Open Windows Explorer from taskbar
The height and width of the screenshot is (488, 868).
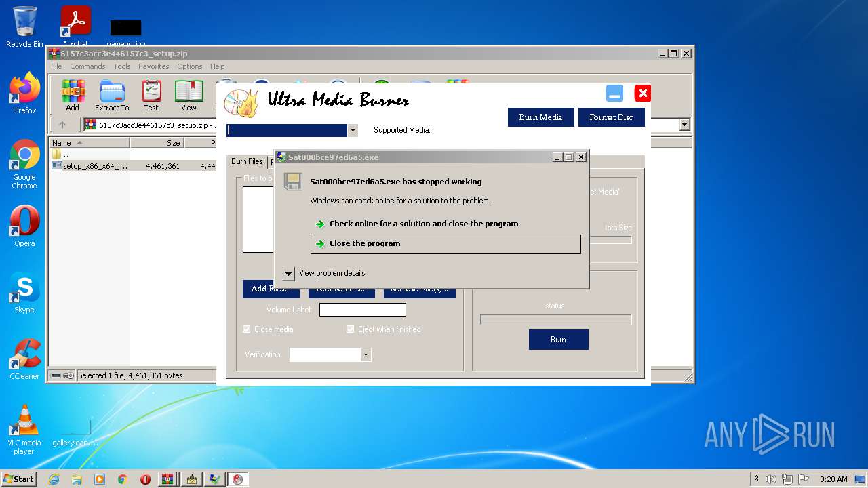(x=77, y=479)
